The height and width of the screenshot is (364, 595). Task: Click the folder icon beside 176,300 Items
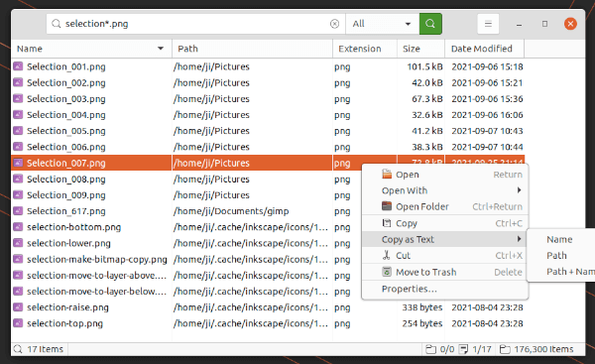click(505, 349)
